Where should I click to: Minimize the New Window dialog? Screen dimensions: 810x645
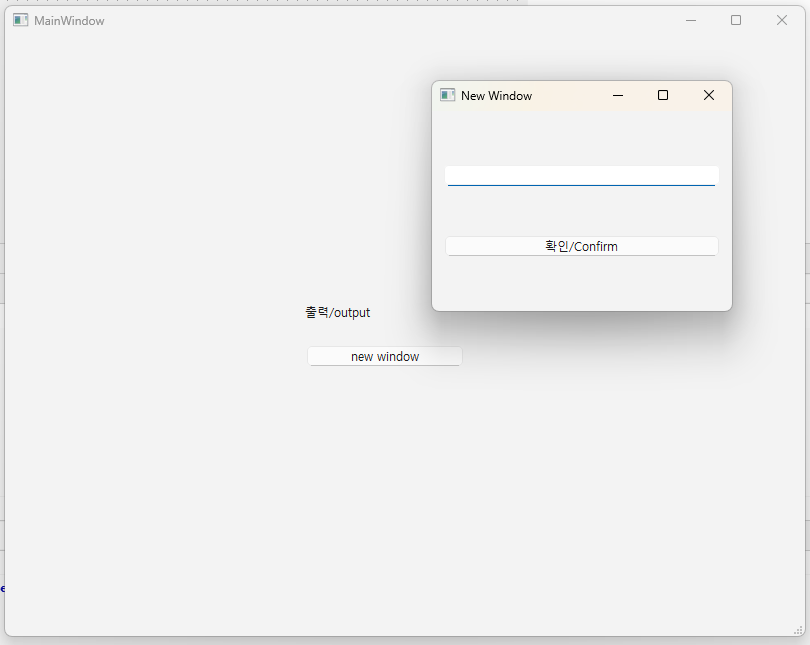618,95
